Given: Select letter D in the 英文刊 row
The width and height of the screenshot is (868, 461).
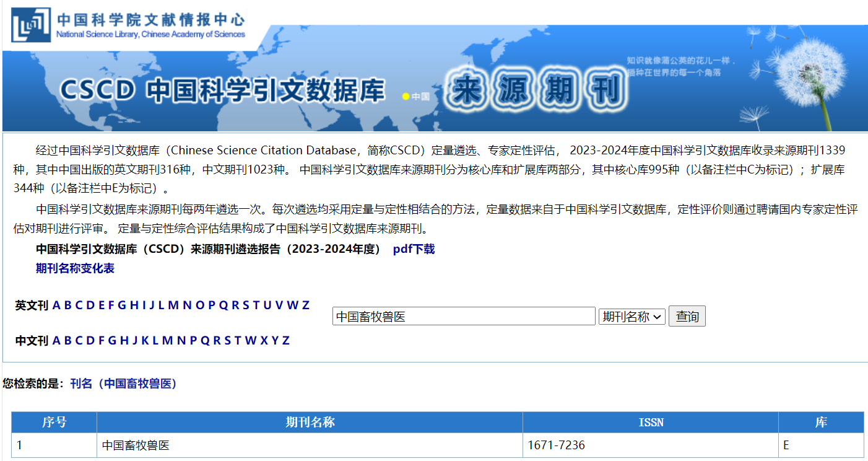Looking at the screenshot, I should click(90, 305).
